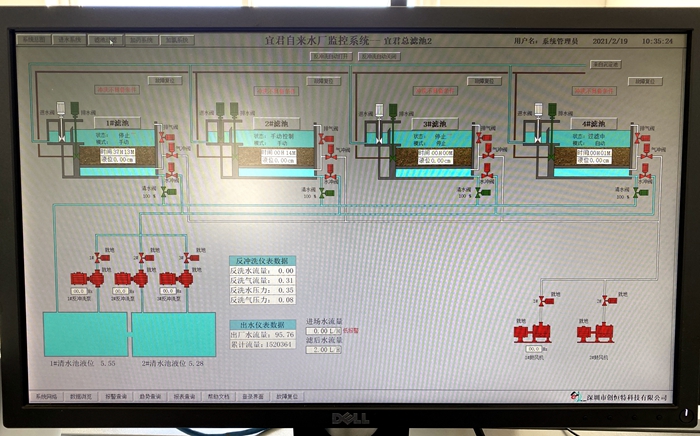
Task: Click filter 1# red 气冲阀 valve
Action: click(171, 152)
